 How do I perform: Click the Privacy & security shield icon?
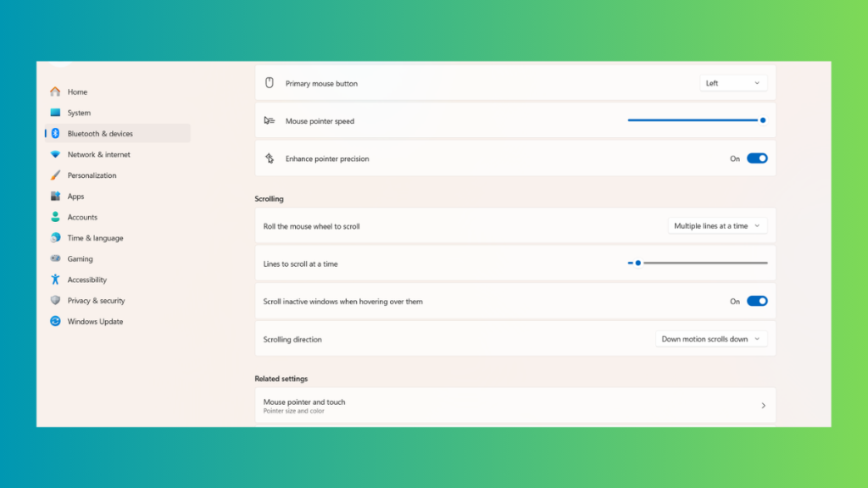(55, 301)
